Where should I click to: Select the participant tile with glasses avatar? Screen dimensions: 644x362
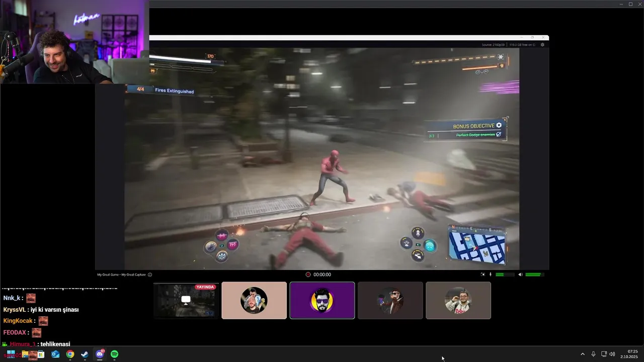pyautogui.click(x=458, y=300)
